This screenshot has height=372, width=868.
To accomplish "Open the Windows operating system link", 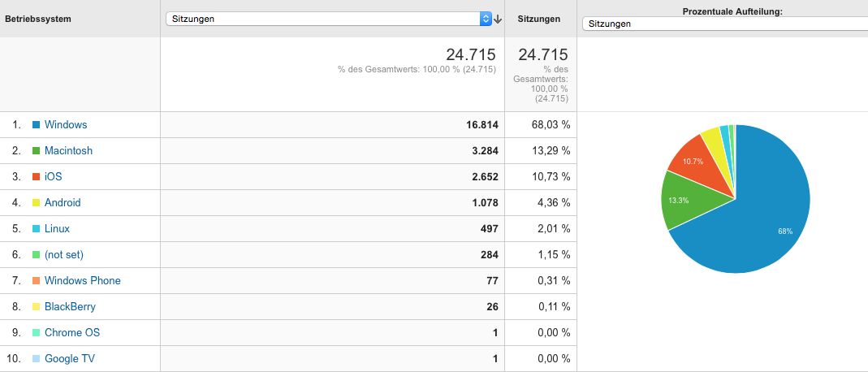I will click(x=66, y=124).
